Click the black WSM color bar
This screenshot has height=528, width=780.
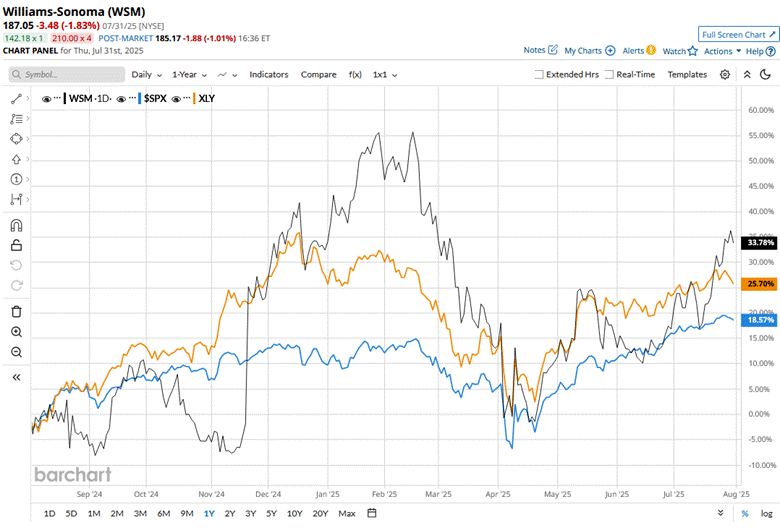pyautogui.click(x=65, y=99)
